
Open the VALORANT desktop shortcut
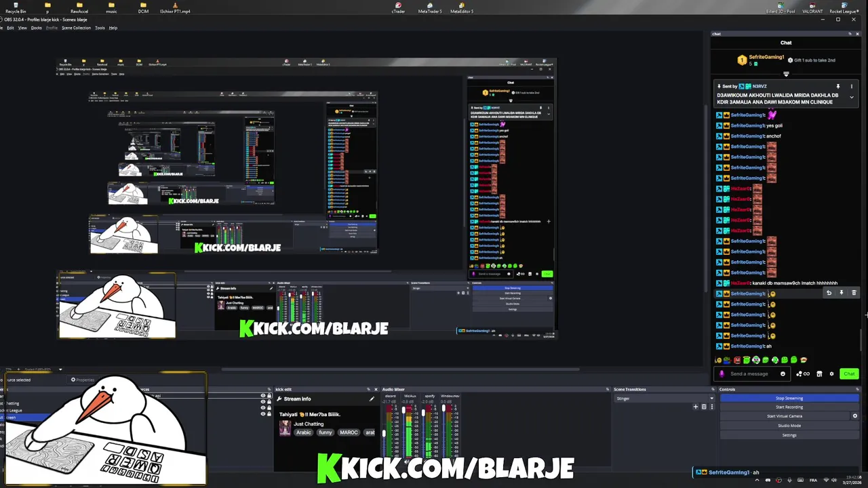pyautogui.click(x=812, y=7)
